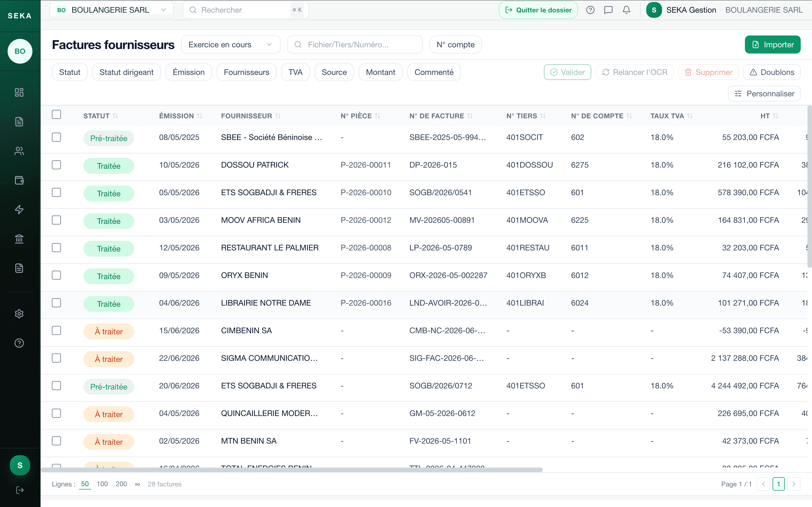Open the Exercice en cours dropdown

(x=231, y=45)
